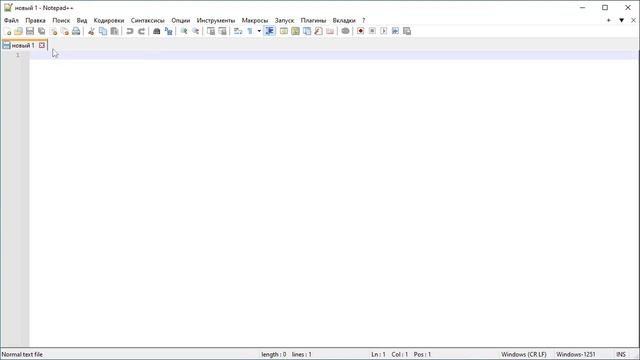Screen dimensions: 640x360
Task: Open the Кодировки menu
Action: (109, 20)
